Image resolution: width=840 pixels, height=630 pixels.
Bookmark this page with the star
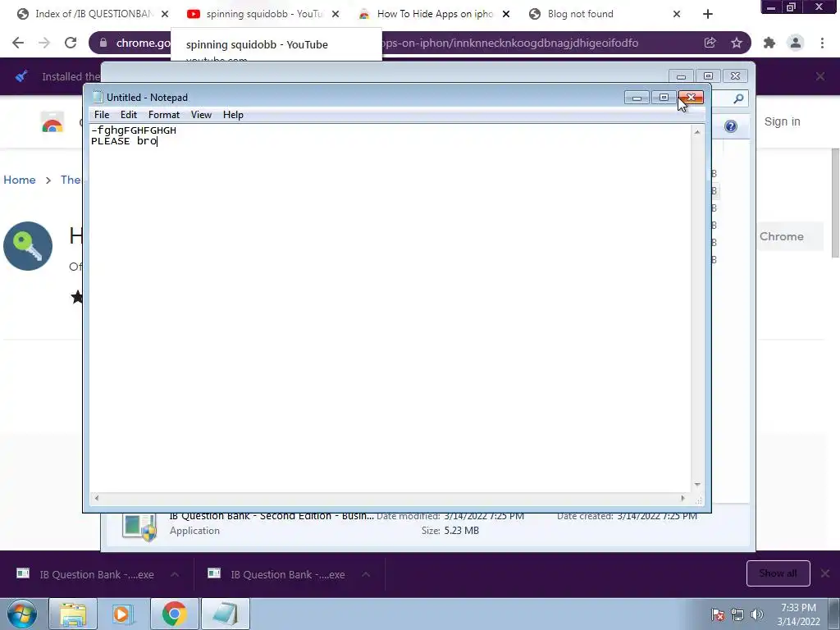(x=737, y=43)
